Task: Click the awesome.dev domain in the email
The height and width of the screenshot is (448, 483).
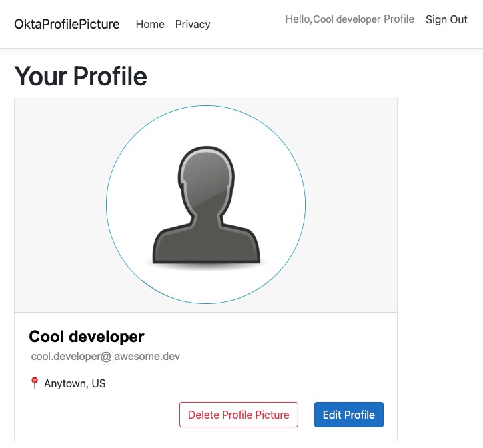Action: coord(147,357)
